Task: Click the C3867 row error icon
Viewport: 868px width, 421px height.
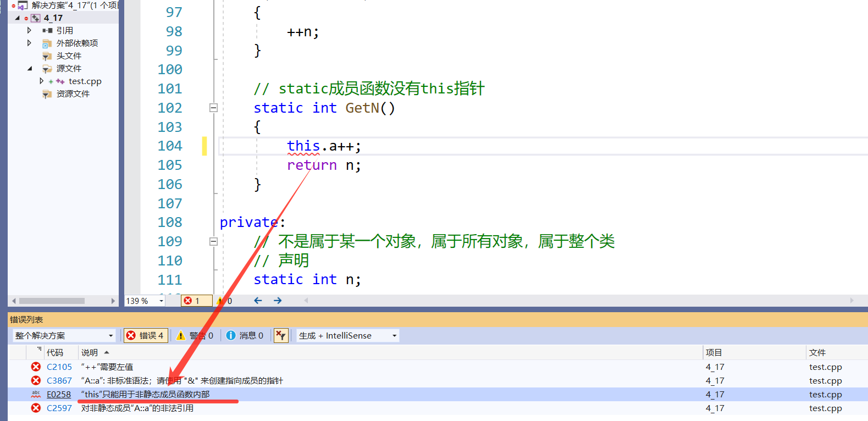Action: click(x=36, y=380)
